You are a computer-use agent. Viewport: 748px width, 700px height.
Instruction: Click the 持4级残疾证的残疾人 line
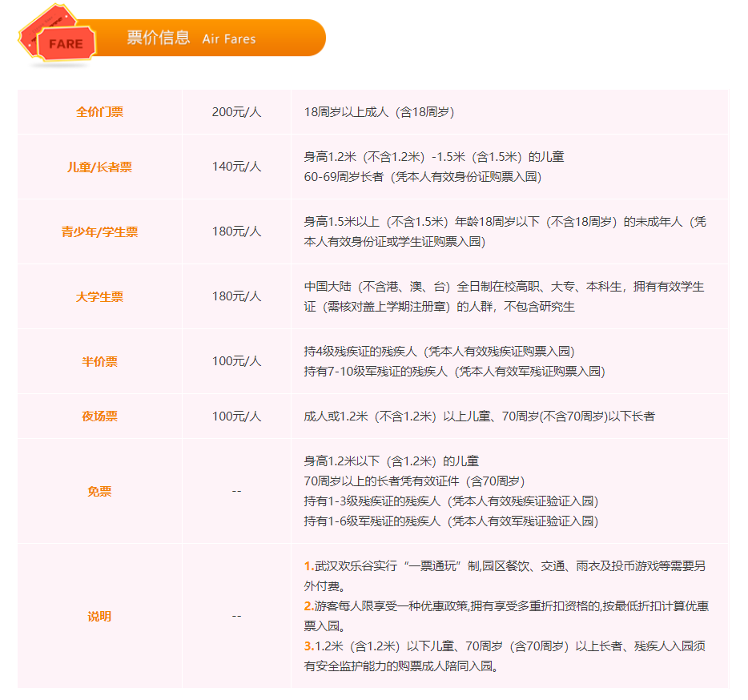coord(440,352)
